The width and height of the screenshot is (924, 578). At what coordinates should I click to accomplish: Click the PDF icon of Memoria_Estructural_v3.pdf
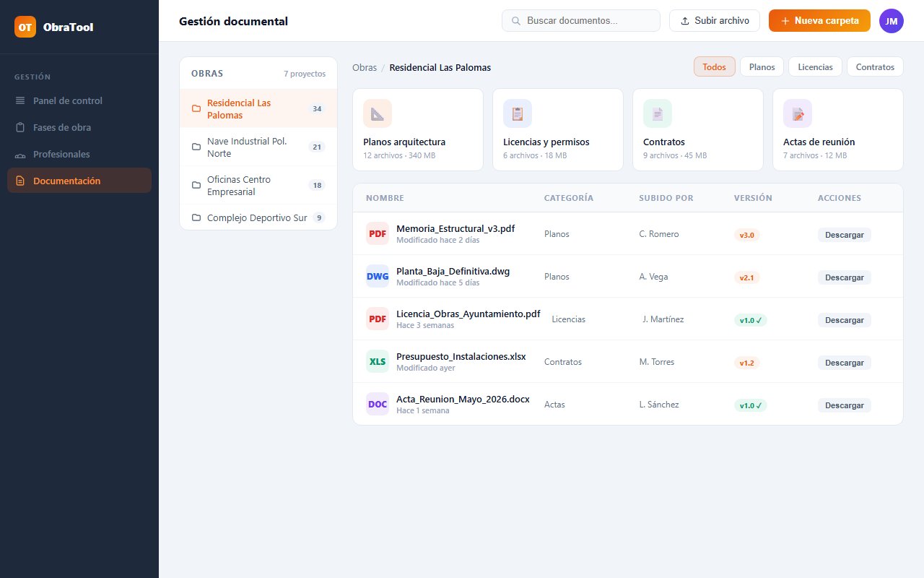pyautogui.click(x=378, y=233)
